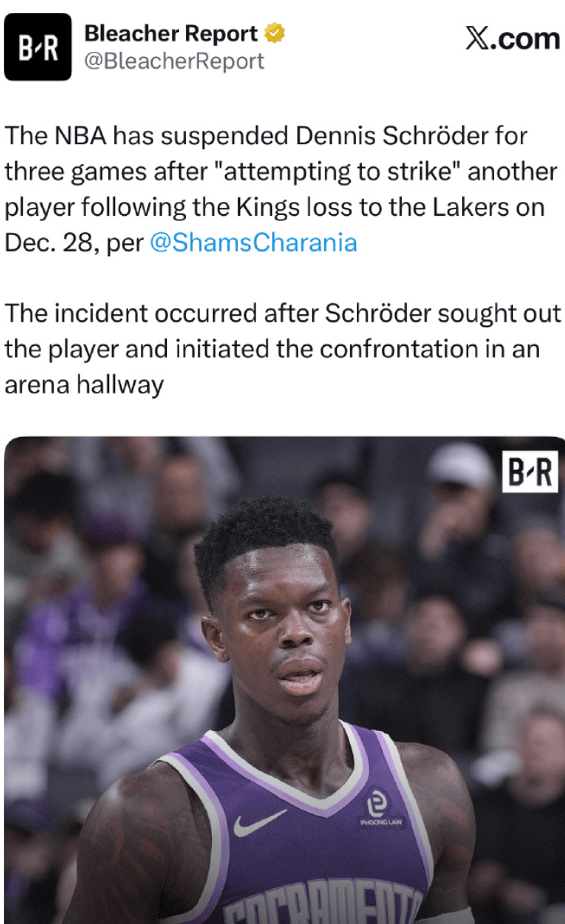This screenshot has height=924, width=565.
Task: Open the B/R profile avatar
Action: click(37, 47)
